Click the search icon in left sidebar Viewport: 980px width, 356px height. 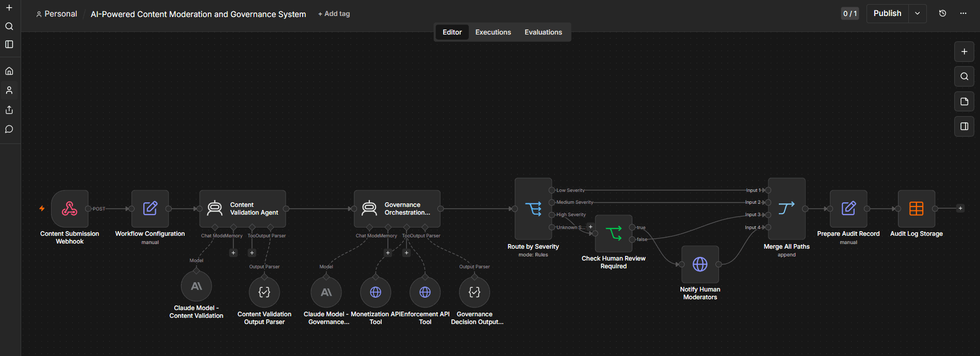[9, 26]
